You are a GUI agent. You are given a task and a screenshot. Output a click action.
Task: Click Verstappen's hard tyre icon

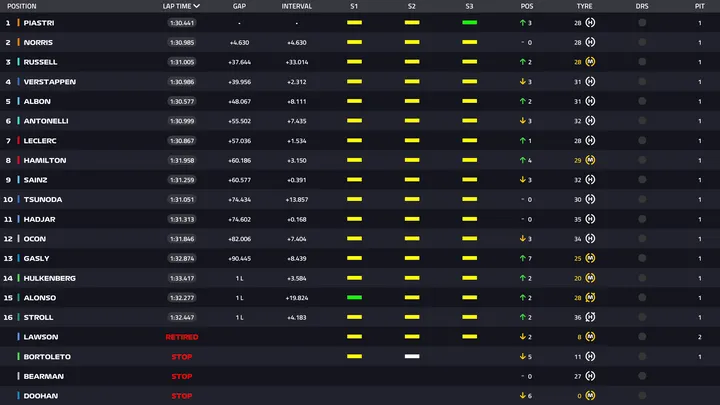[590, 81]
